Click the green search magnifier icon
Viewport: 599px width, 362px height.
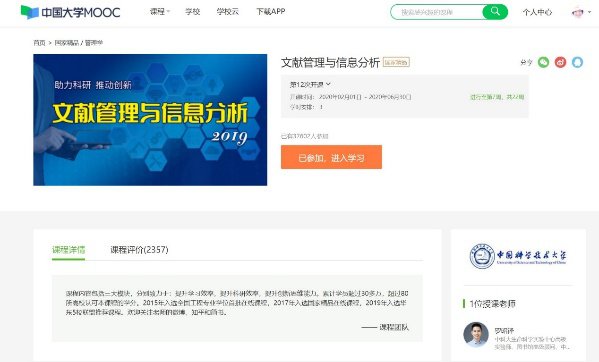(495, 11)
